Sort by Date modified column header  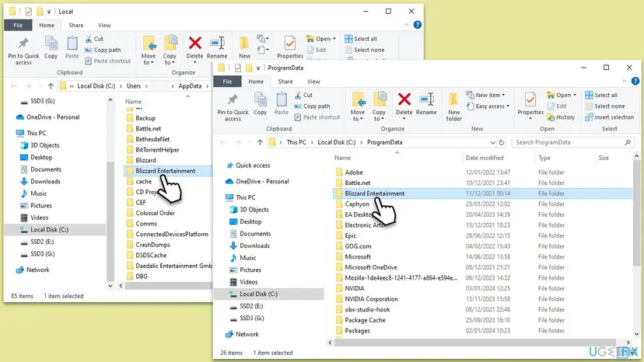(x=485, y=158)
